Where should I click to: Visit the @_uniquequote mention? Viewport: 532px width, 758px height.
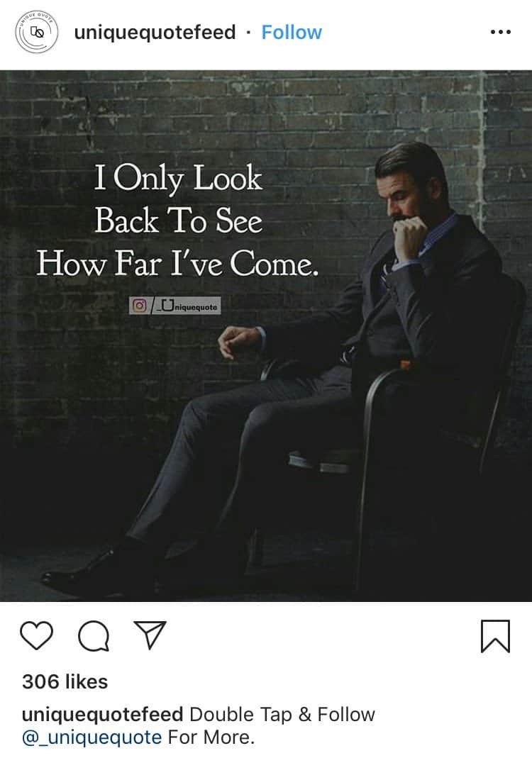92,737
